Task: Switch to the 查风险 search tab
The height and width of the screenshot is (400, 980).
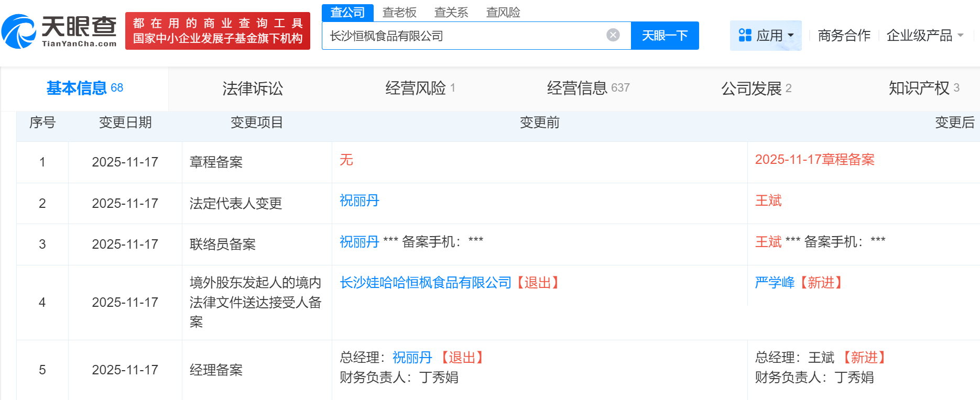Action: point(503,12)
